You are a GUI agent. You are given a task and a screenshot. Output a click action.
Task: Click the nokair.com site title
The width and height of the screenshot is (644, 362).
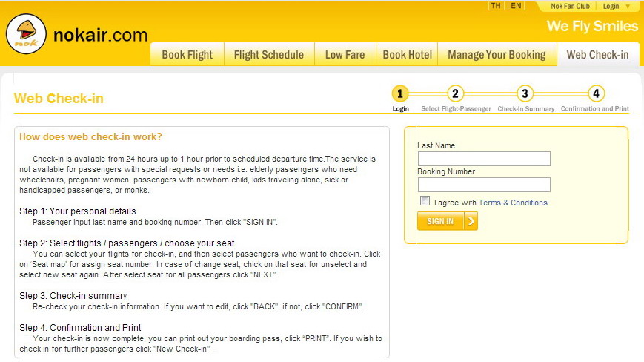100,35
